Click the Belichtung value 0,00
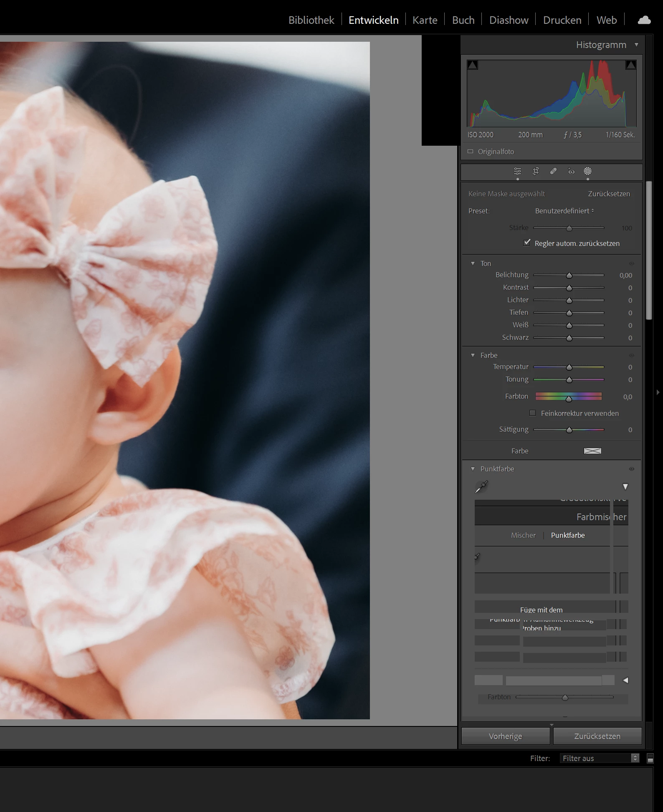Screen dimensions: 663x812 625,275
